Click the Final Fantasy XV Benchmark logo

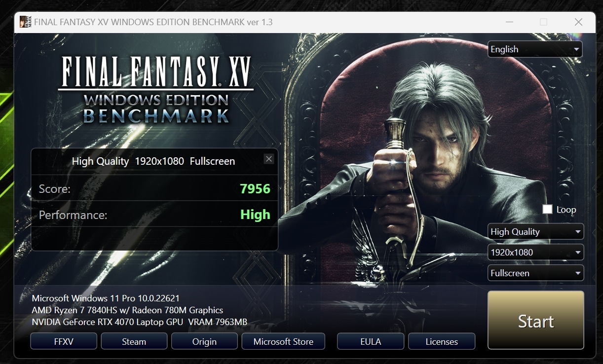tap(156, 90)
